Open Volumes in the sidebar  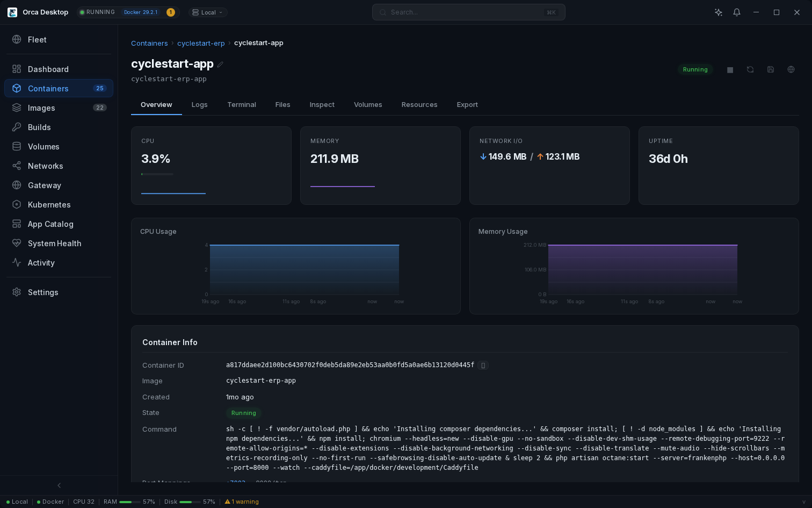(x=59, y=147)
